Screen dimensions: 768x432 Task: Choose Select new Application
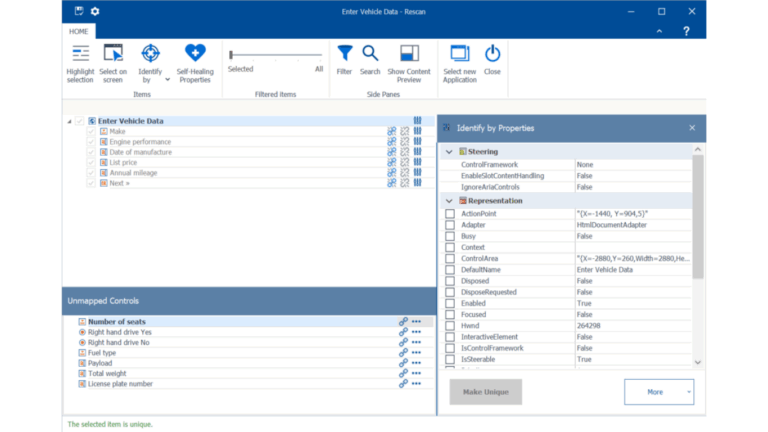pyautogui.click(x=459, y=64)
